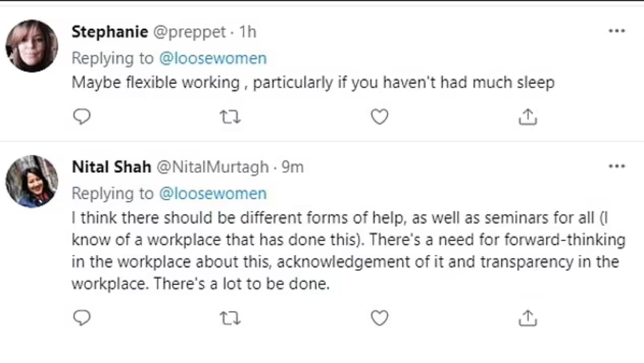The image size is (644, 363).
Task: Open Nital Shah's profile picture
Action: click(32, 181)
